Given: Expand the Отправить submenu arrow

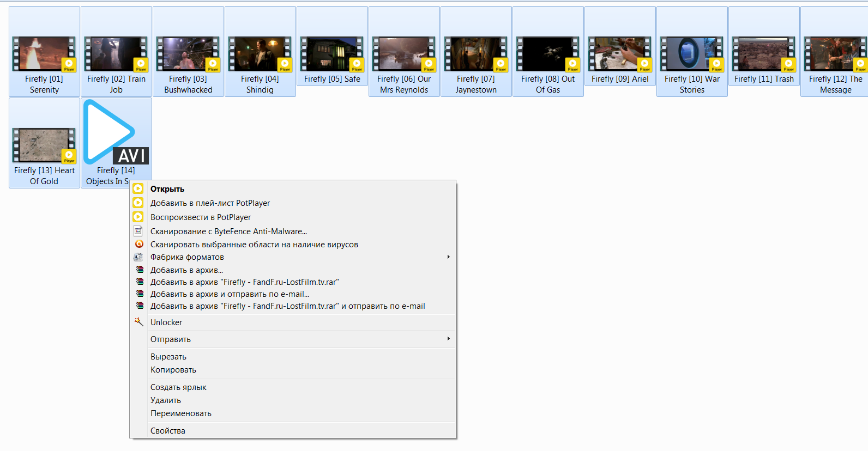Looking at the screenshot, I should coord(448,339).
